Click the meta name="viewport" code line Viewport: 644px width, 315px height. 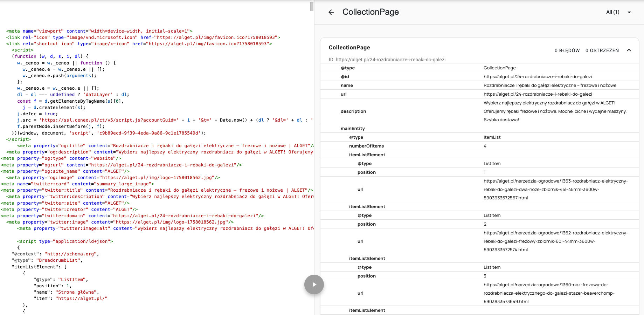pos(99,31)
